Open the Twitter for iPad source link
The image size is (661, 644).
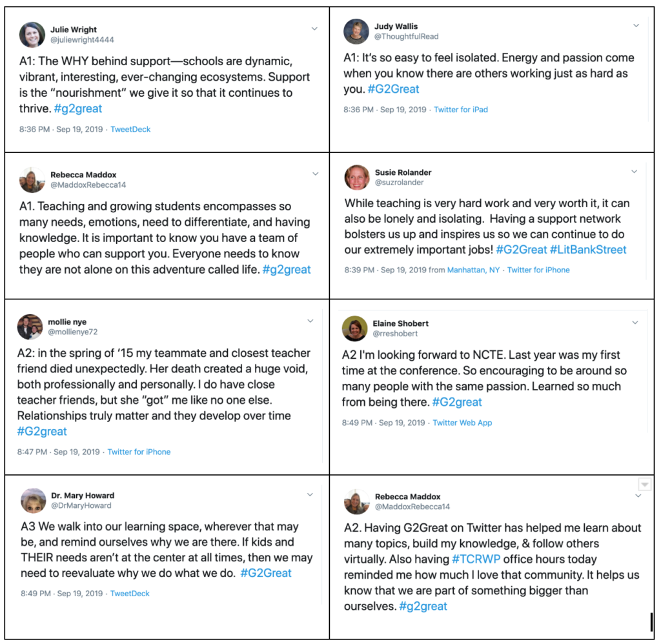(x=461, y=110)
